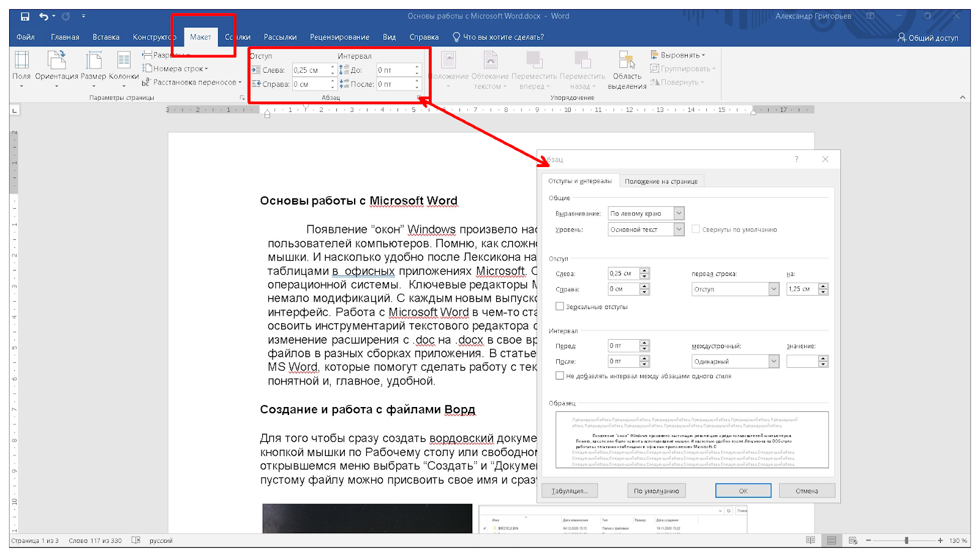This screenshot has height=557, width=980.
Task: Open the Ориентация page orientation icon
Action: tap(56, 60)
